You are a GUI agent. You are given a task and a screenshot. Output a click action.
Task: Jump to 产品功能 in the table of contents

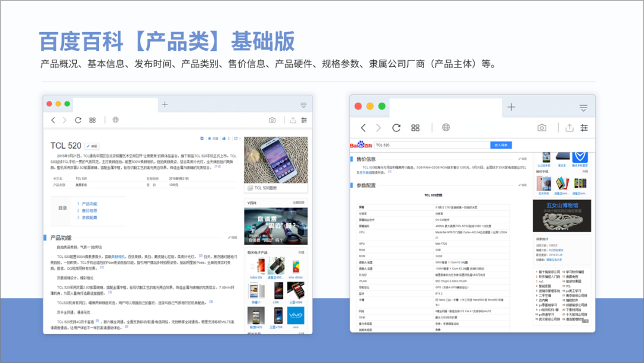(x=89, y=204)
